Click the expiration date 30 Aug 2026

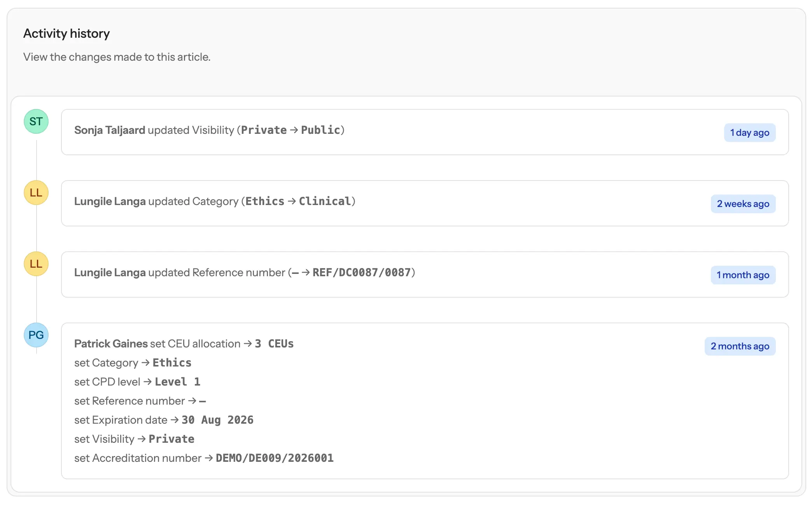point(218,420)
